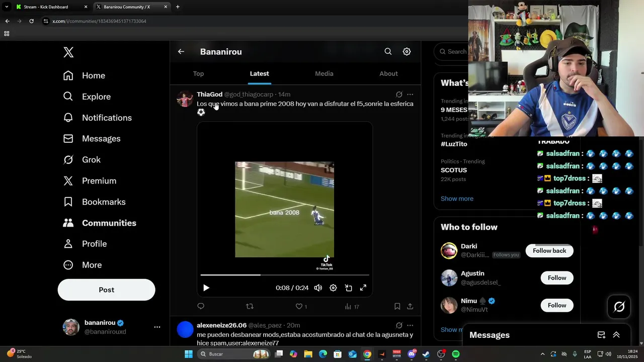The height and width of the screenshot is (362, 644).
Task: Open Chrome tab search dropdown
Action: tap(6, 7)
